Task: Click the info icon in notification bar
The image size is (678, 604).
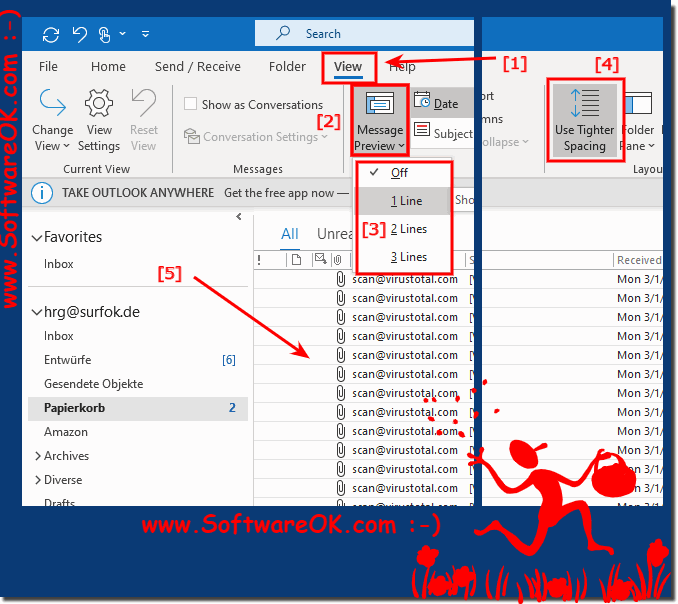Action: (x=42, y=192)
